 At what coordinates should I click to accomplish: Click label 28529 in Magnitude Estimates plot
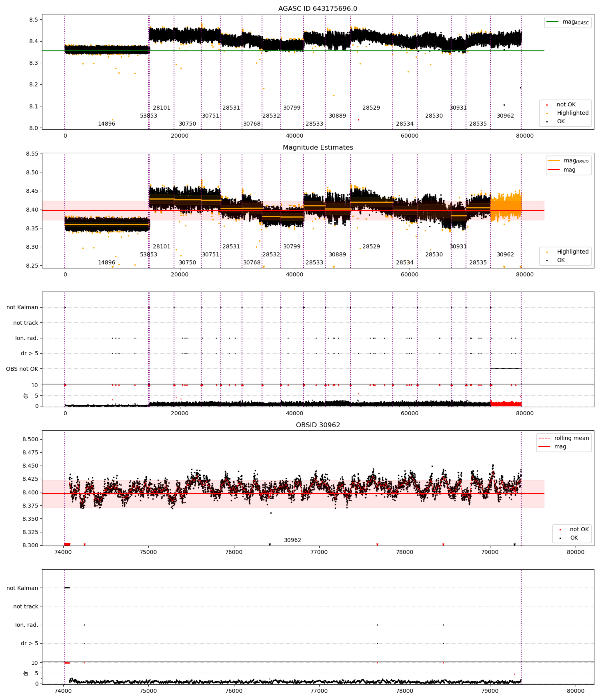(371, 247)
